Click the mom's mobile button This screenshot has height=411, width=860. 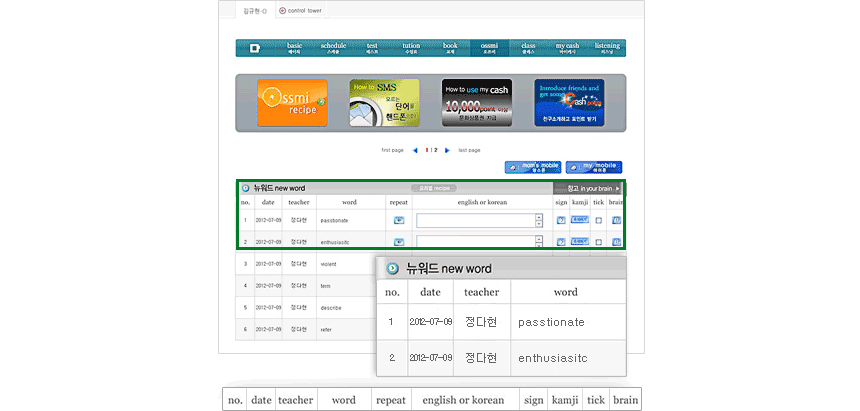534,167
